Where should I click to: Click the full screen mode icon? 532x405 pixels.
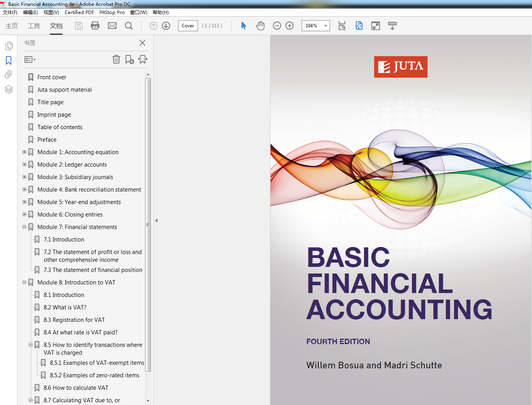click(x=376, y=26)
